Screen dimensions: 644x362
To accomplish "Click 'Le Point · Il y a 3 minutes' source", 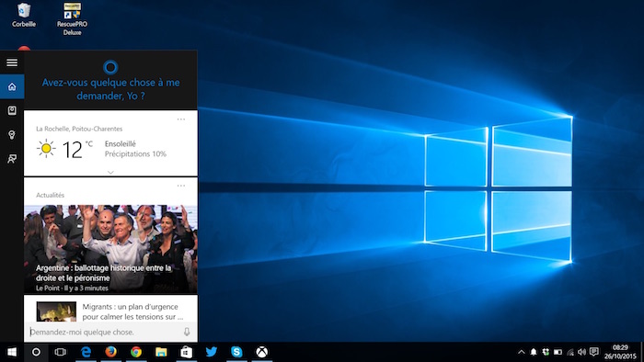I will click(x=72, y=288).
